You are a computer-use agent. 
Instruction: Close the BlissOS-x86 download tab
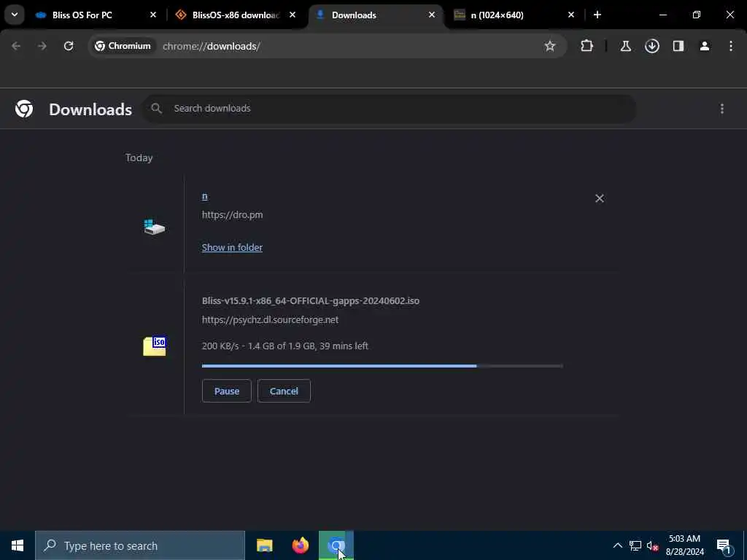(293, 15)
